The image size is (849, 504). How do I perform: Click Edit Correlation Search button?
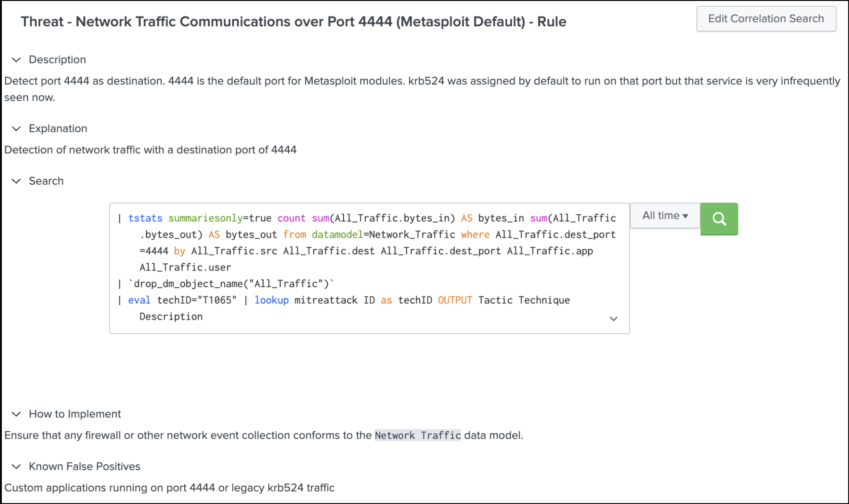pyautogui.click(x=766, y=19)
